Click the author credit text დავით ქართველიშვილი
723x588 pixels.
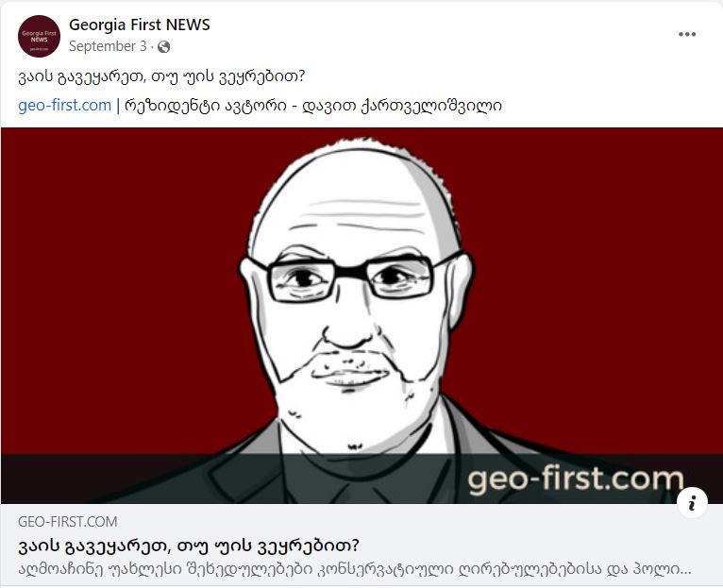coord(402,106)
